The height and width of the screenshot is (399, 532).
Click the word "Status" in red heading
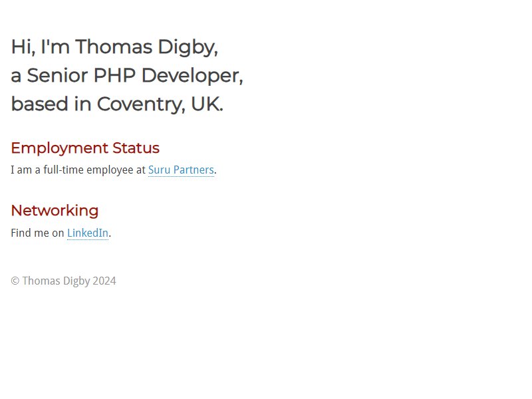click(136, 148)
